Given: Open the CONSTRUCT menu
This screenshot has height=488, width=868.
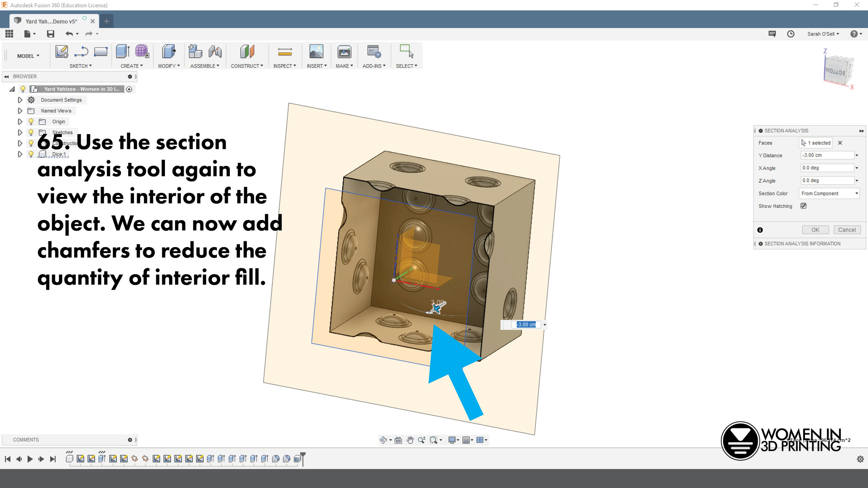Looking at the screenshot, I should coord(247,66).
